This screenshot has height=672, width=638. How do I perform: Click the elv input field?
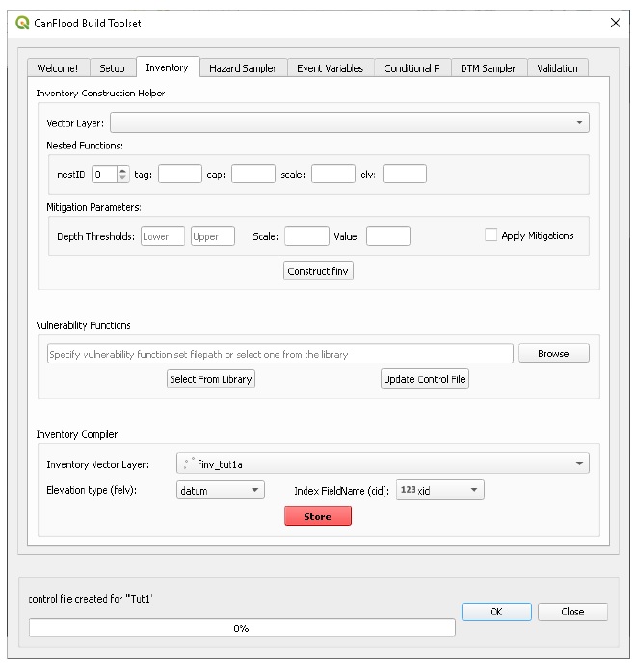coord(405,174)
